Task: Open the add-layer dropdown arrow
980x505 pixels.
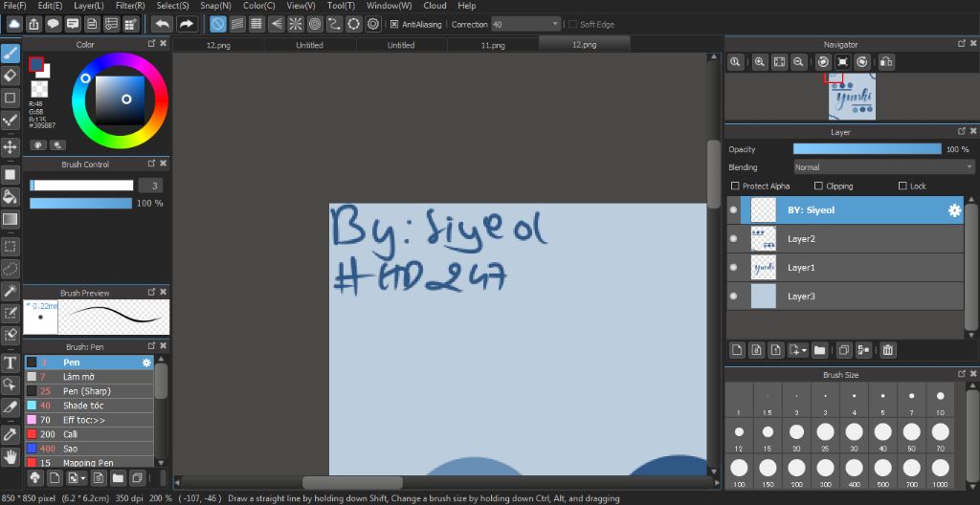Action: coord(804,351)
